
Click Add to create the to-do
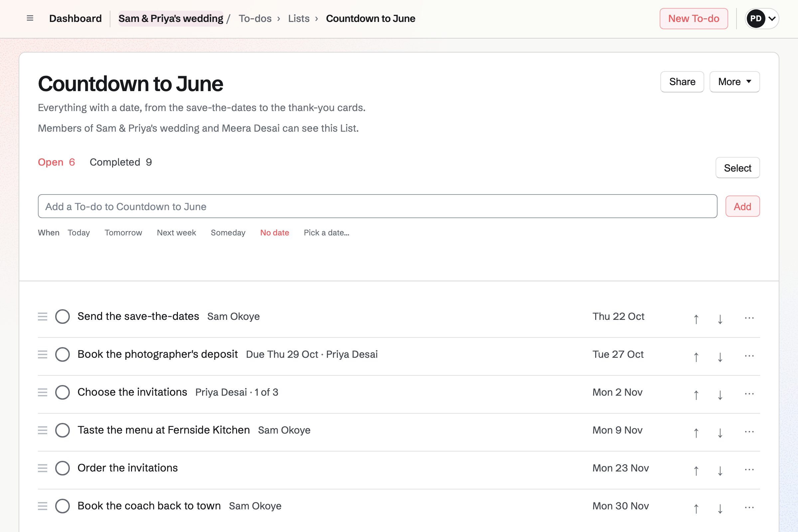742,206
